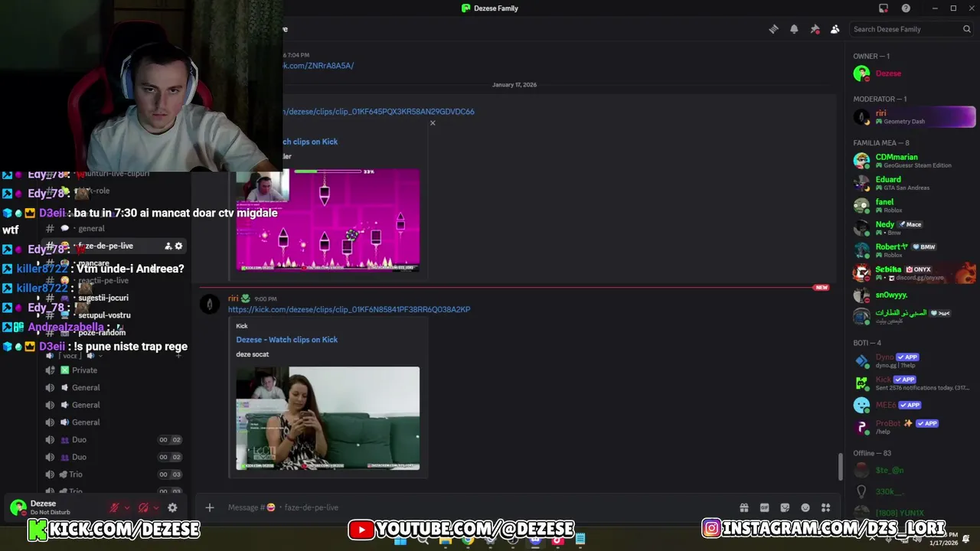The width and height of the screenshot is (980, 551).
Task: Click riri username in message
Action: 234,298
